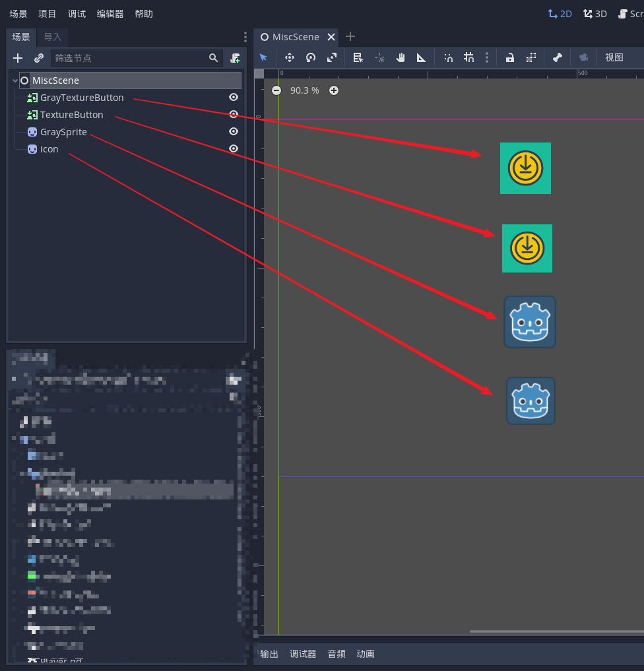Viewport: 644px width, 671px height.
Task: Switch to the 3D workspace
Action: coord(595,14)
